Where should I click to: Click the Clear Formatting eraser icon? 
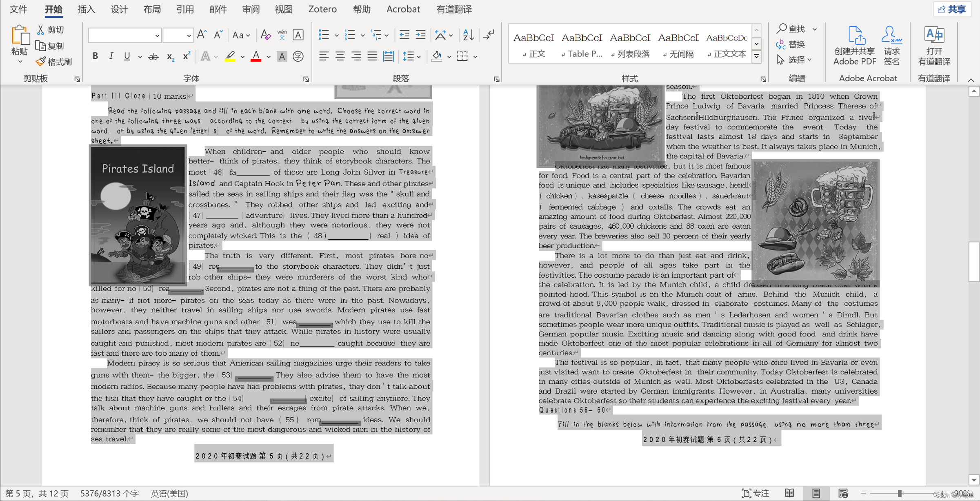(265, 35)
